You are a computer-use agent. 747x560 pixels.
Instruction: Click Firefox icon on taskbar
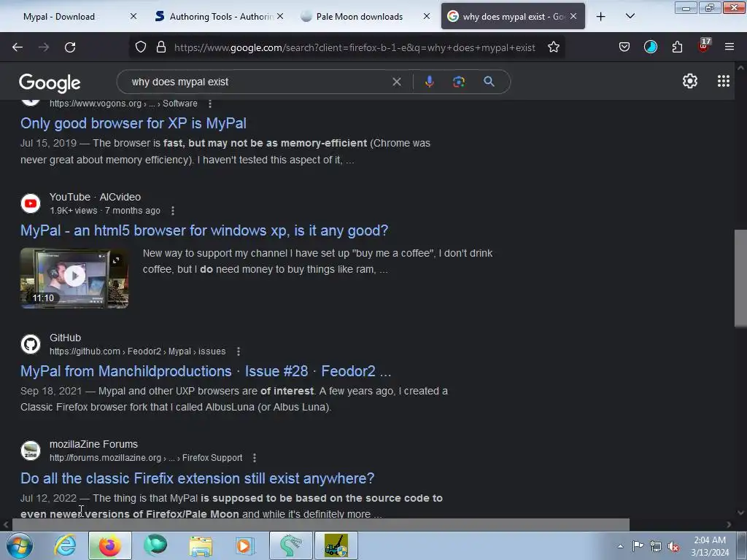point(109,545)
